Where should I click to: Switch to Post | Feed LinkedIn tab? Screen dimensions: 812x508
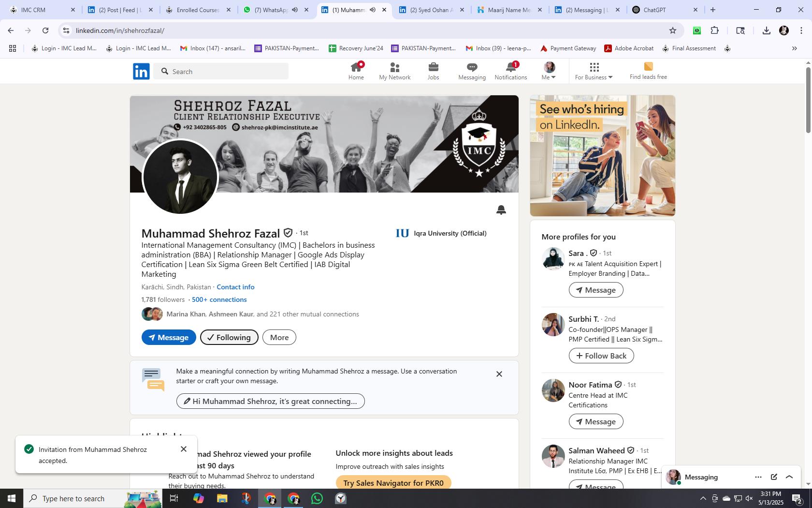[x=120, y=10]
